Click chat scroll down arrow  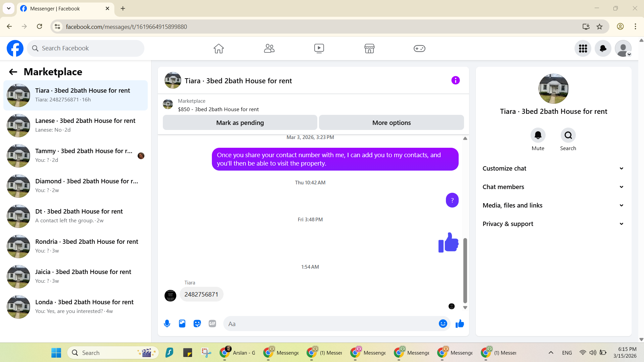[x=465, y=308]
